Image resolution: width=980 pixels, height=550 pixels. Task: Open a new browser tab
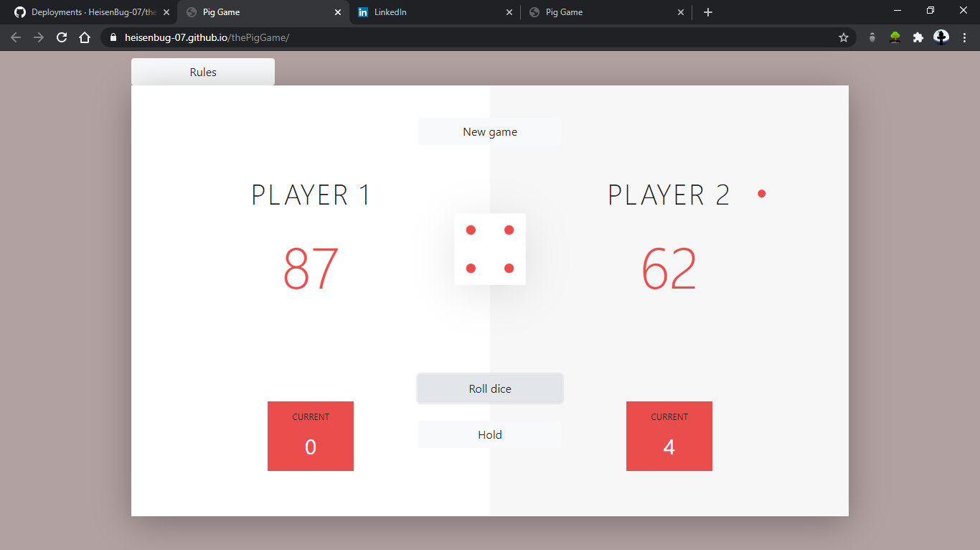tap(708, 12)
